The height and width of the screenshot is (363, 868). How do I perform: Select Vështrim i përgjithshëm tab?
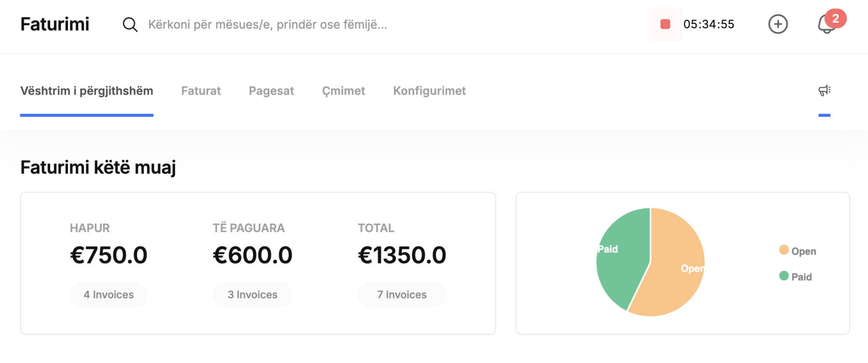(87, 91)
